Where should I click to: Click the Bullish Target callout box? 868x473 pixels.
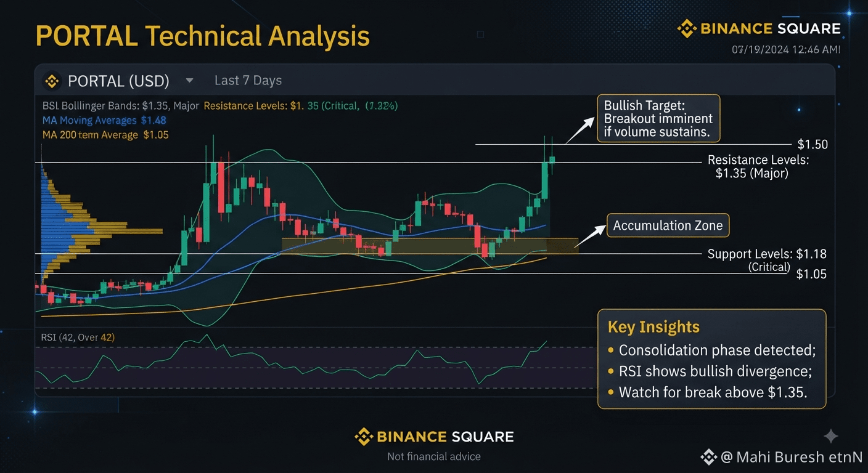658,118
